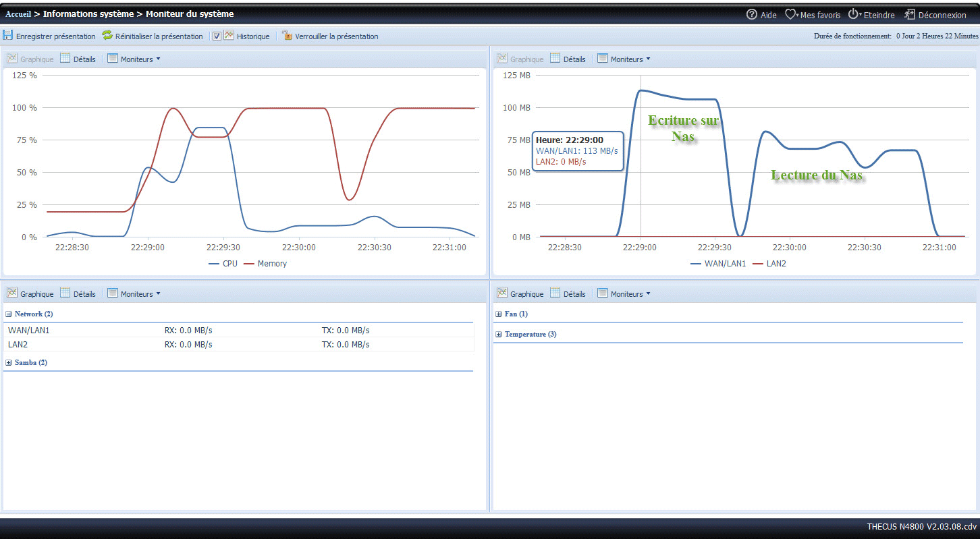This screenshot has height=539, width=980.
Task: Click TX: 0.0 MB/s in LAN2 row
Action: [345, 345]
